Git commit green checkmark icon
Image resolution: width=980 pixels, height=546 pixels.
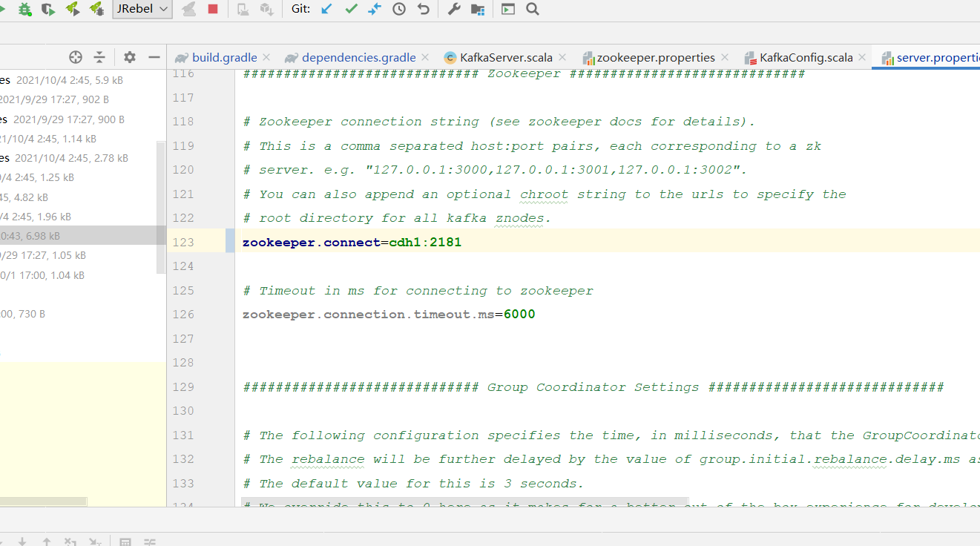coord(351,9)
